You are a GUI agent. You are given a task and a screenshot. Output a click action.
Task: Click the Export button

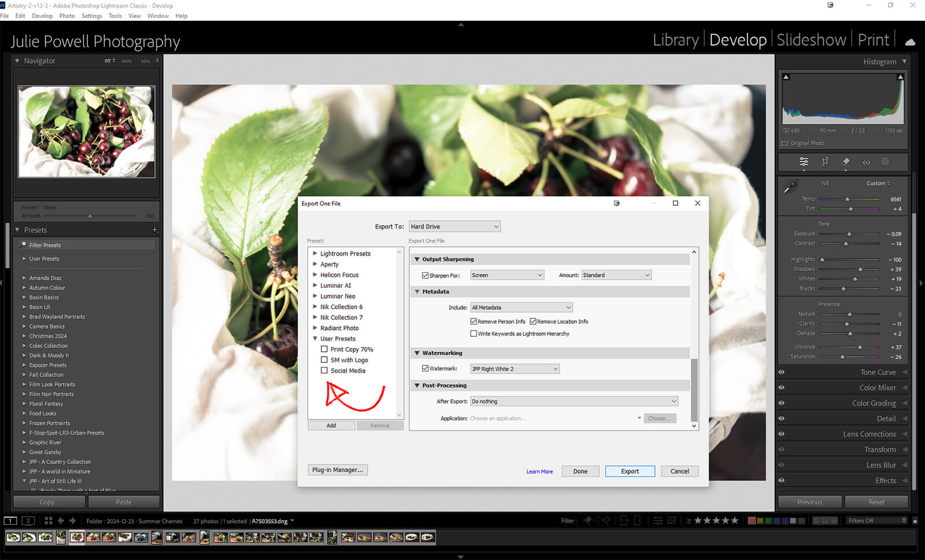(x=630, y=471)
